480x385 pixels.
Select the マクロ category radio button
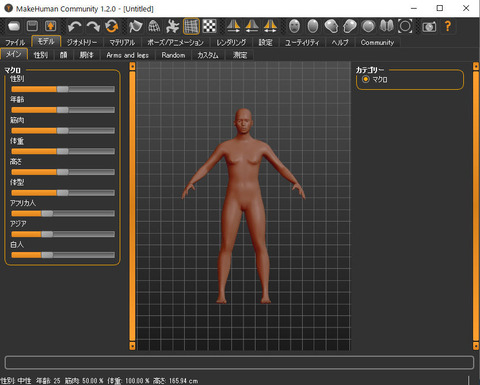(366, 79)
